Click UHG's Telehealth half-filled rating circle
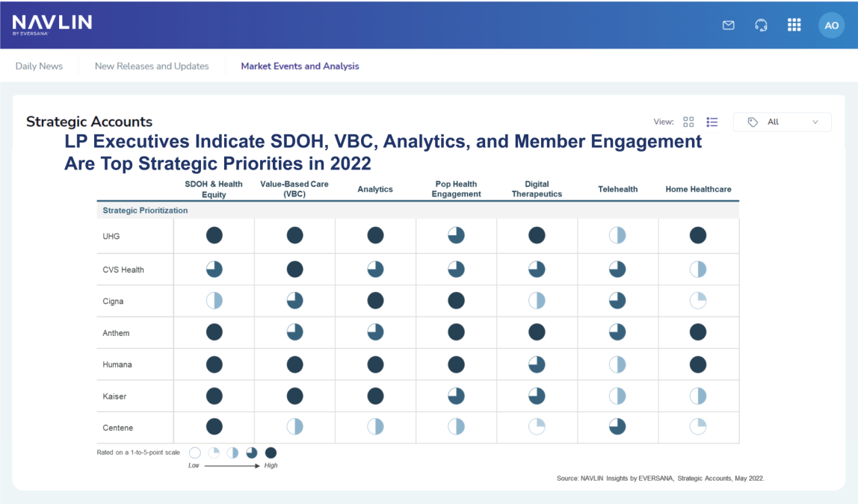 pos(617,236)
